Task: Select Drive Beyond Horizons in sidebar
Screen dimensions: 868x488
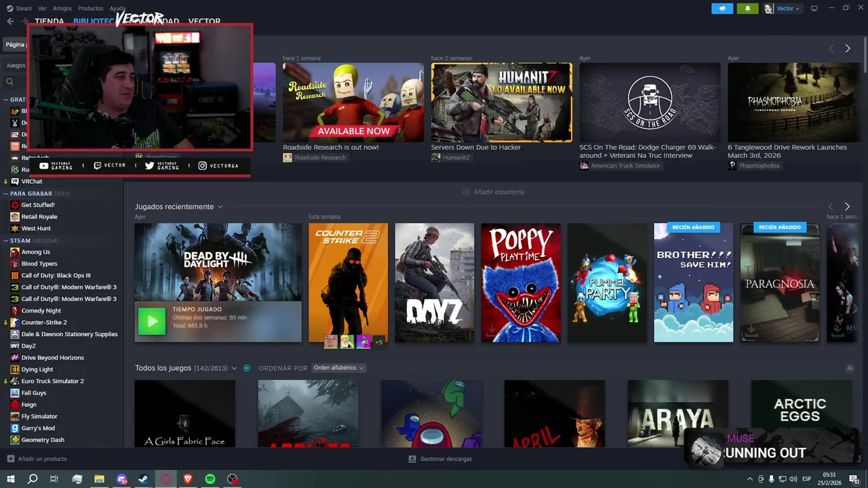Action: (53, 358)
